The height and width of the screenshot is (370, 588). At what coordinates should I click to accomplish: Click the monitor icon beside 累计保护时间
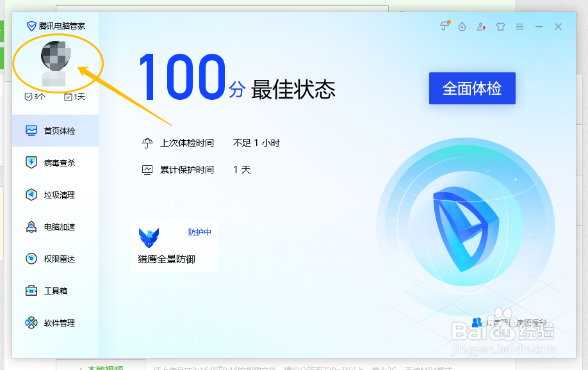[147, 170]
